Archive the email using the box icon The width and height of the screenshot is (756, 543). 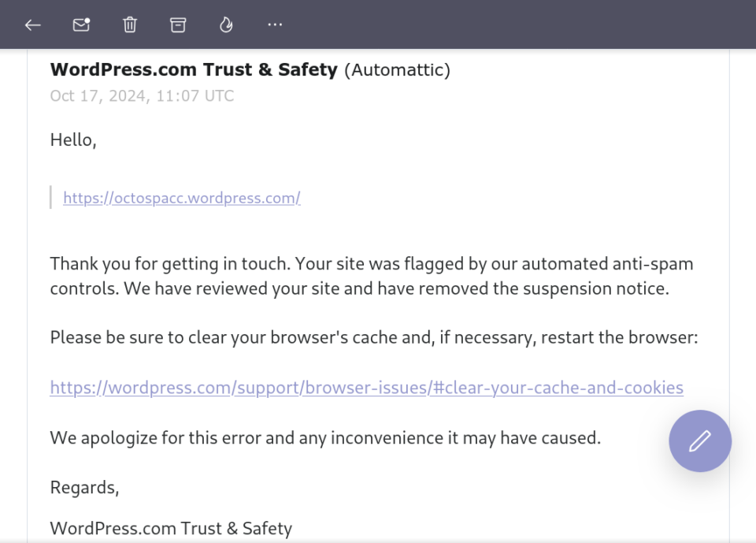click(x=178, y=24)
